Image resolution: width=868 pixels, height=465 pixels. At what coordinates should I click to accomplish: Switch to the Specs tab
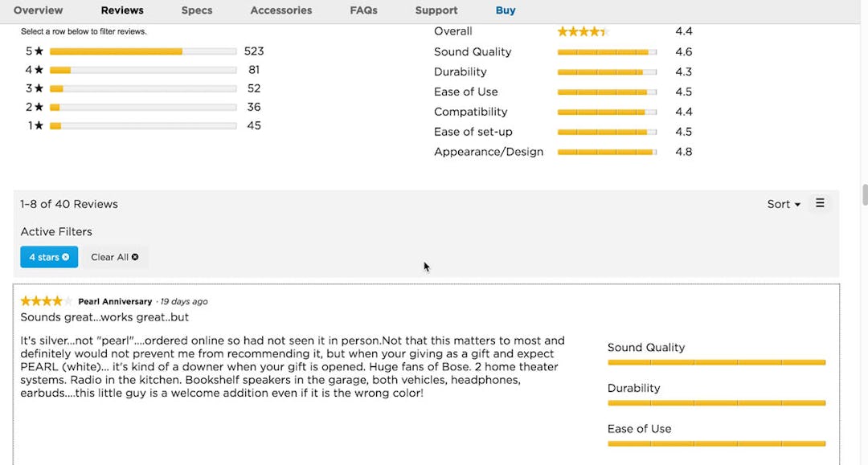[x=196, y=10]
